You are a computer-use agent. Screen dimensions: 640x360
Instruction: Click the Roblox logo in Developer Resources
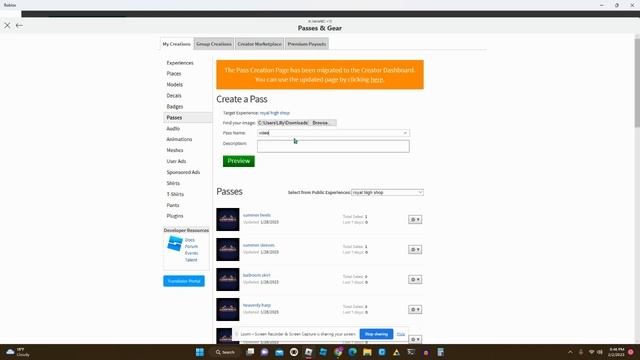(175, 244)
